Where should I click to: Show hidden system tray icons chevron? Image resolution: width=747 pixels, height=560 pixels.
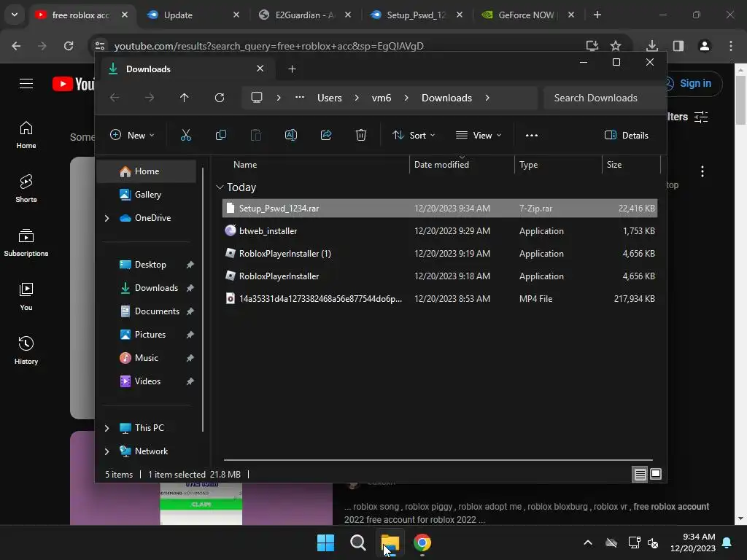click(588, 542)
